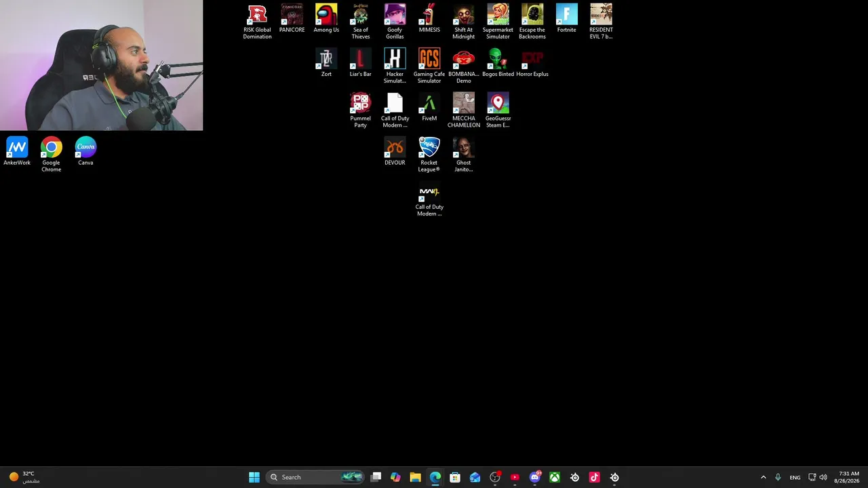Select the MECCHA CHAMELEON desktop icon

coord(464,110)
